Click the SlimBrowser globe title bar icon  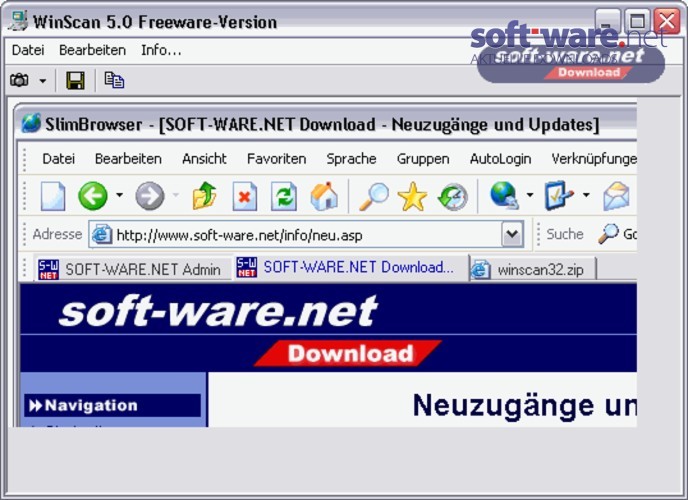click(x=31, y=123)
